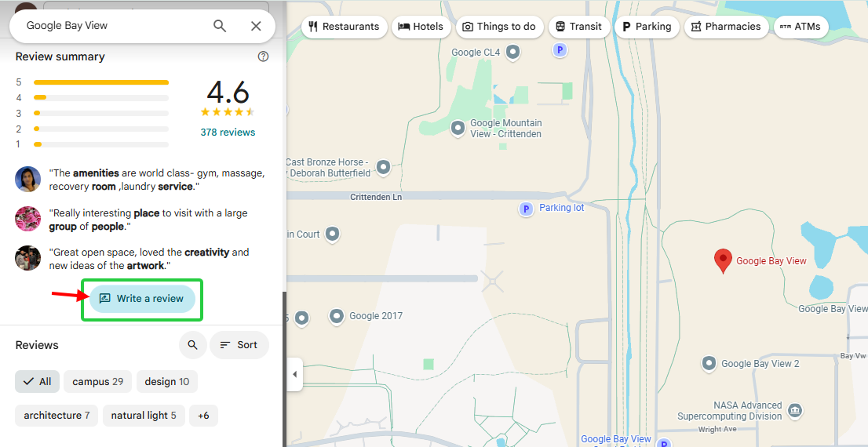Select the Transit category chip
868x447 pixels.
click(579, 27)
